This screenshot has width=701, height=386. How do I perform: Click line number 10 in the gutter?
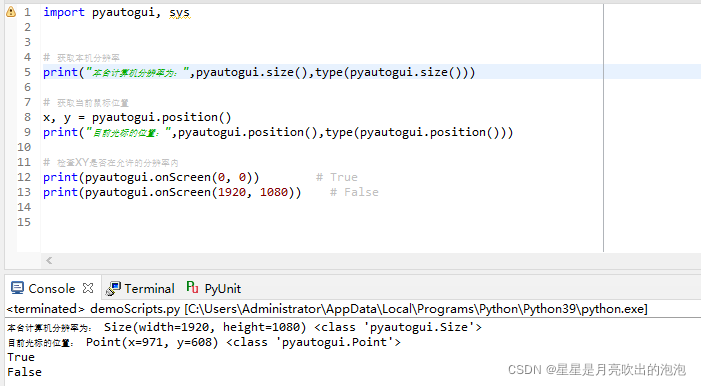24,147
